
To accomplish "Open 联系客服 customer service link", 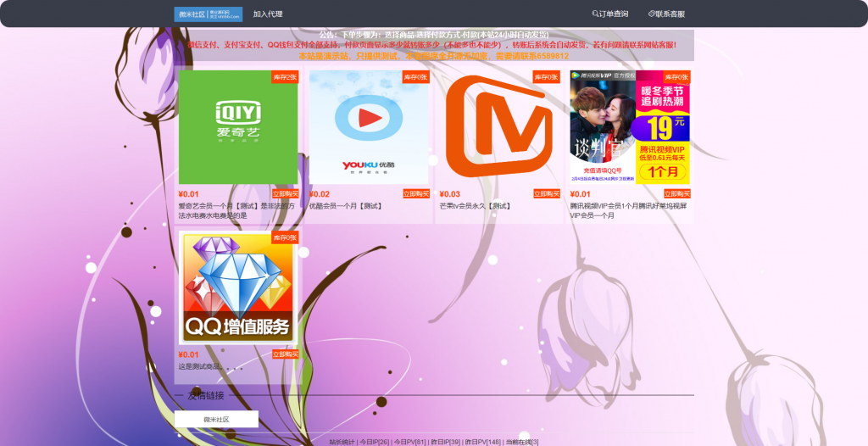I will pyautogui.click(x=666, y=14).
